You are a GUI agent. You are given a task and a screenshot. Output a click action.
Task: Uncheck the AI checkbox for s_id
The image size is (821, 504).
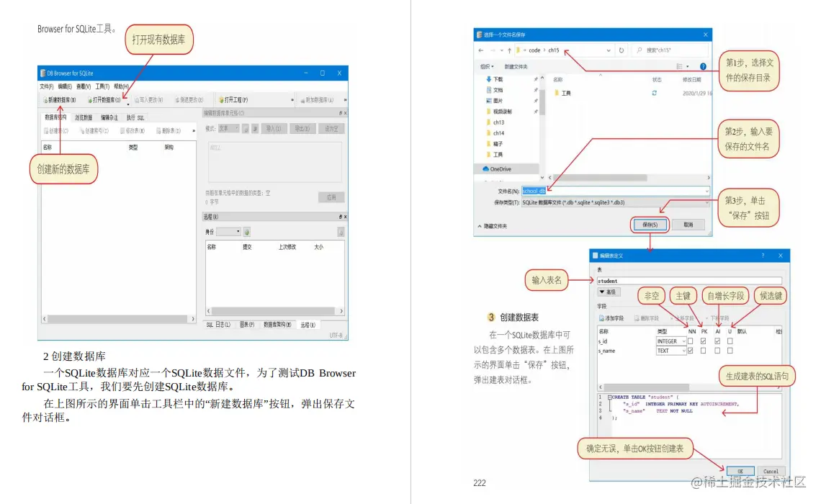tap(717, 341)
